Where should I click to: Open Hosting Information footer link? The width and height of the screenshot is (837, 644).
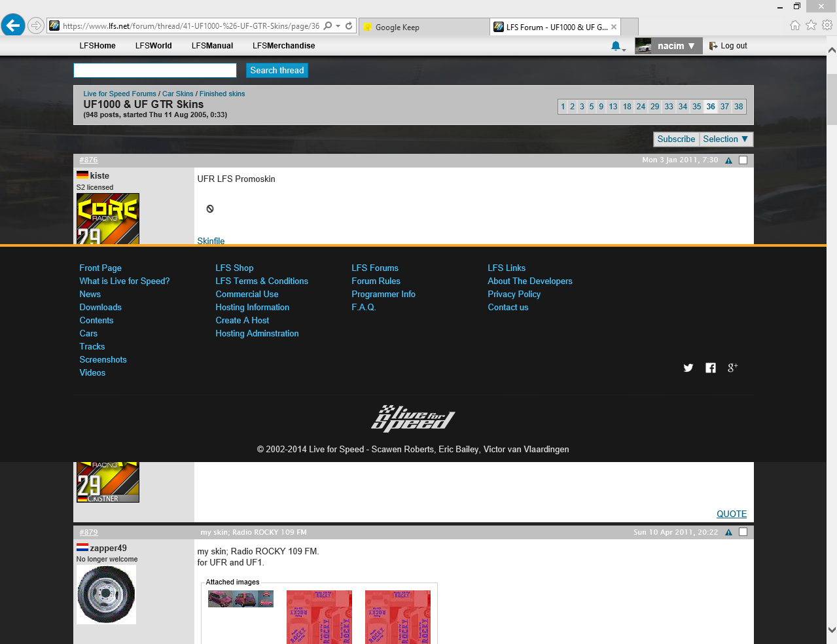click(x=252, y=307)
